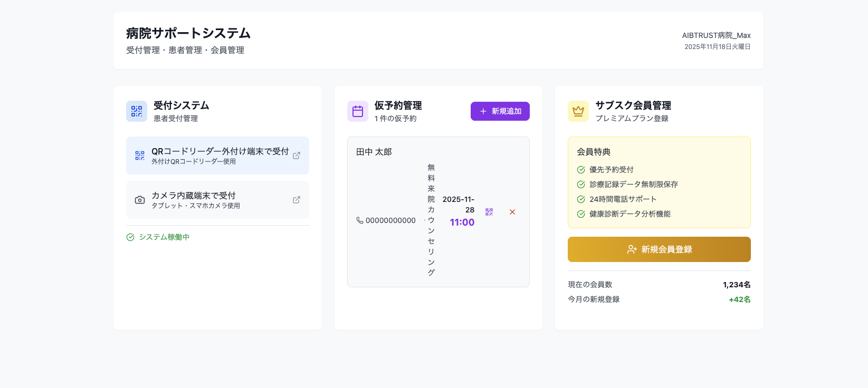Open external link icon for カメラ内蔵端末で受付
The width and height of the screenshot is (868, 388).
click(297, 200)
